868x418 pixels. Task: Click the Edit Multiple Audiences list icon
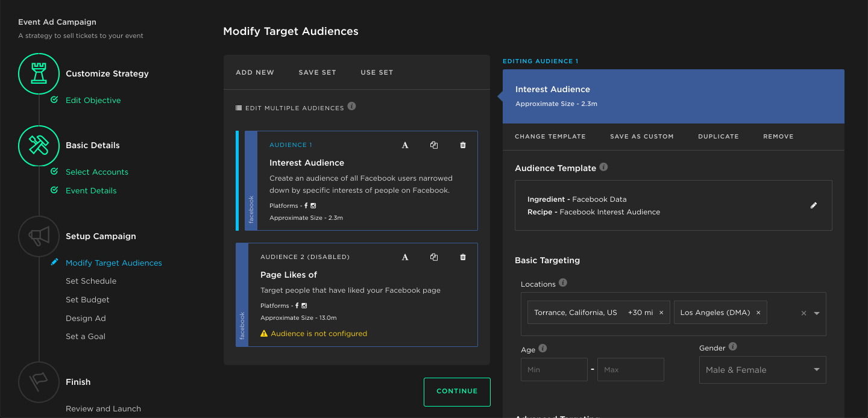point(239,108)
